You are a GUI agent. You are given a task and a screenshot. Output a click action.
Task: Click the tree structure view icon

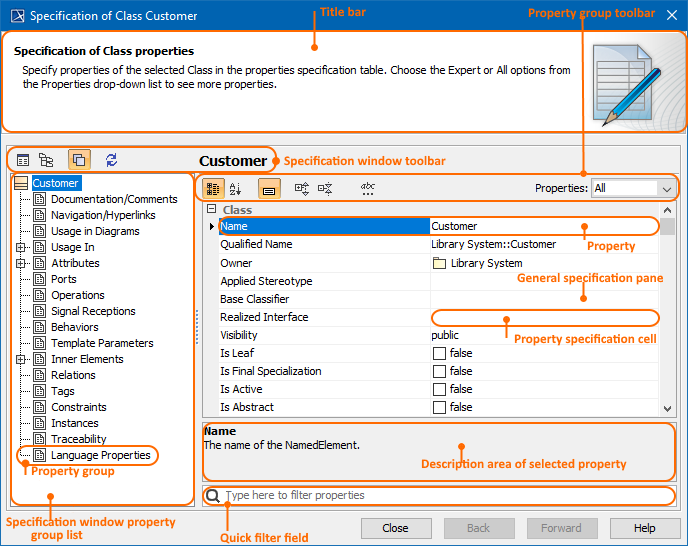pos(46,160)
